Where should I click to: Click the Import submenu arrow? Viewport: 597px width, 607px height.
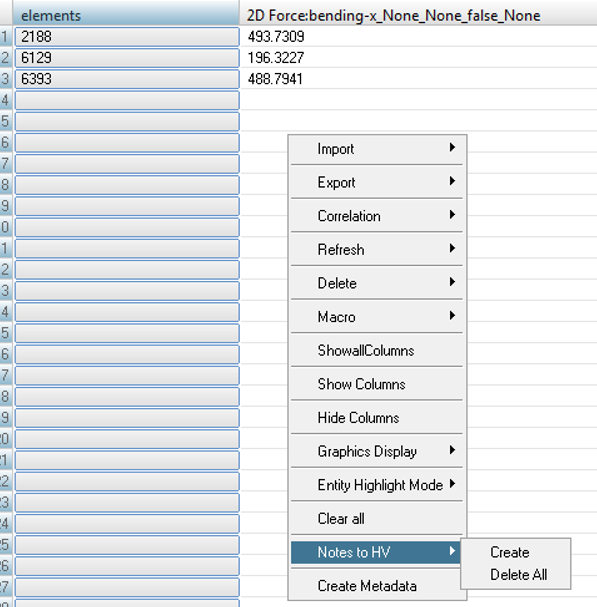coord(452,147)
